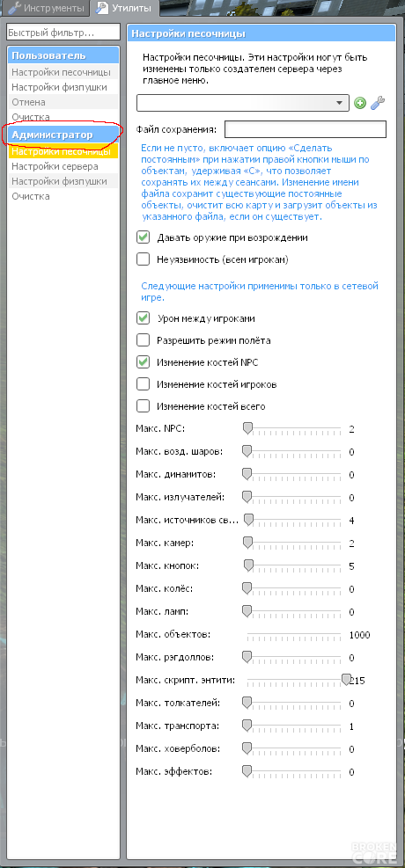This screenshot has width=405, height=868.
Task: Click the Макс. толкателей slider
Action: [294, 704]
